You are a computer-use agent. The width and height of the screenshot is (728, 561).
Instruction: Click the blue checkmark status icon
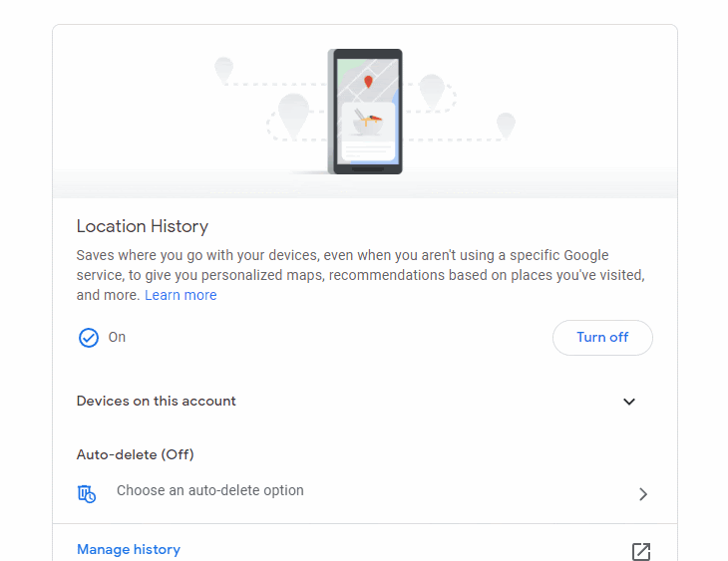click(89, 338)
